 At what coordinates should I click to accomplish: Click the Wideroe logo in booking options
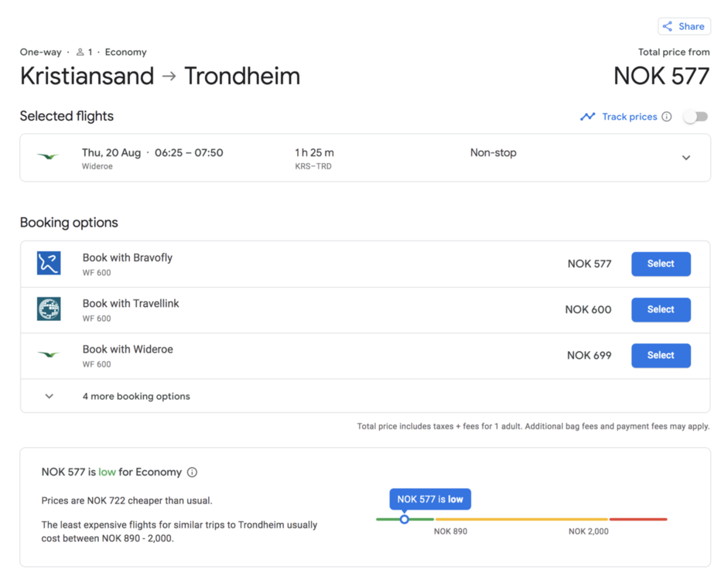pos(49,355)
